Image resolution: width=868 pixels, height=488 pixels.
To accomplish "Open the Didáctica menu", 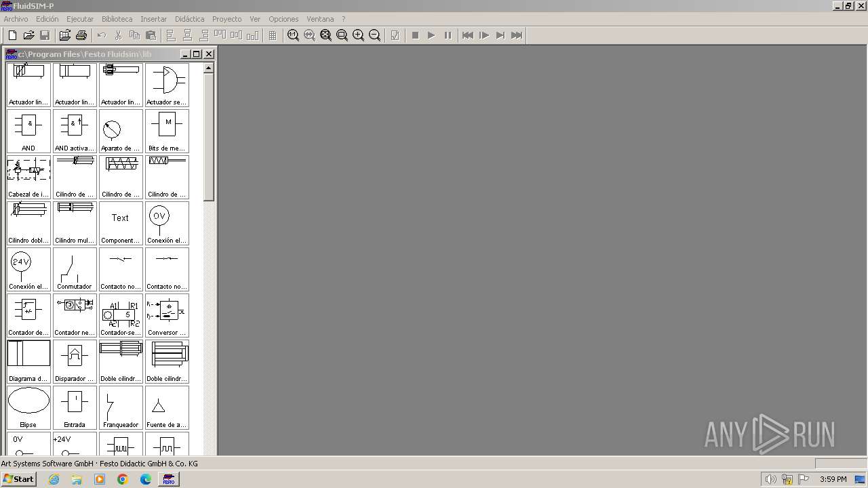I will pyautogui.click(x=190, y=19).
